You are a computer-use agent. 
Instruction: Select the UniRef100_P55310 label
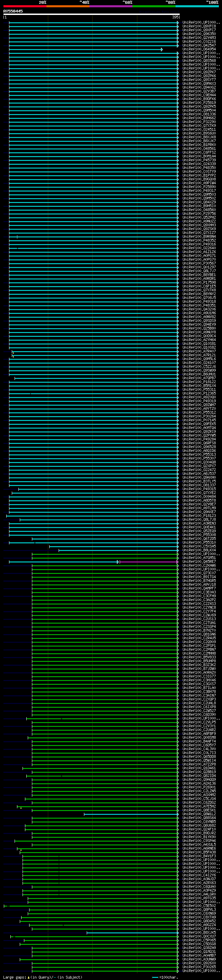(199, 542)
